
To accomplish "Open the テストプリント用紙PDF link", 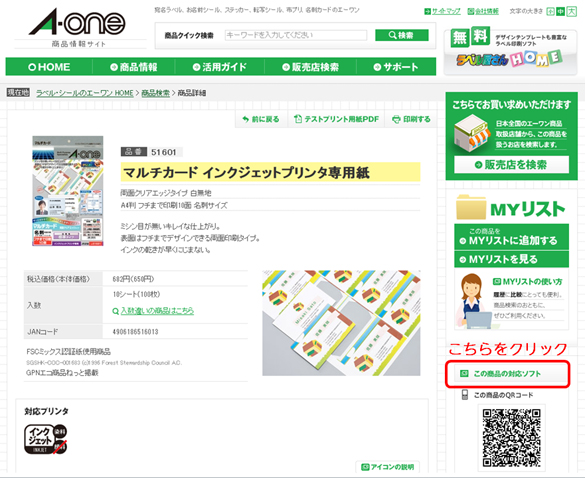I will (x=336, y=119).
